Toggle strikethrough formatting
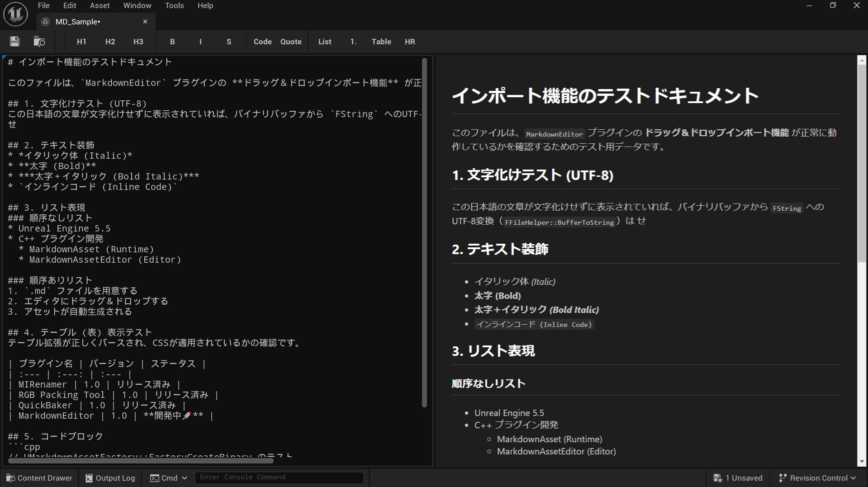This screenshot has width=868, height=487. (229, 41)
